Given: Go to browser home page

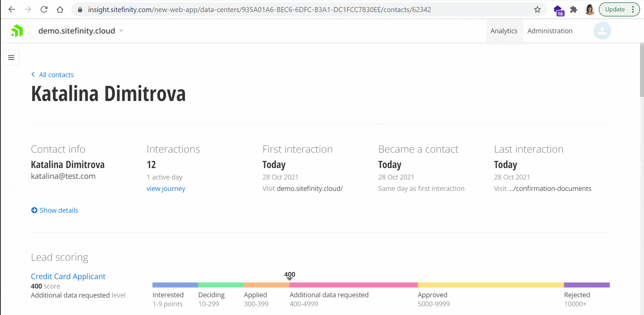Looking at the screenshot, I should pos(60,9).
